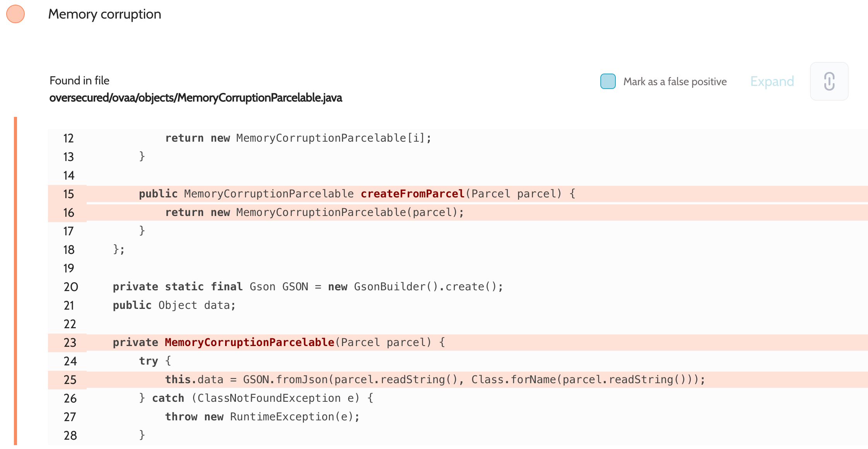The height and width of the screenshot is (449, 868).
Task: Click the public Object data declaration
Action: (x=174, y=305)
